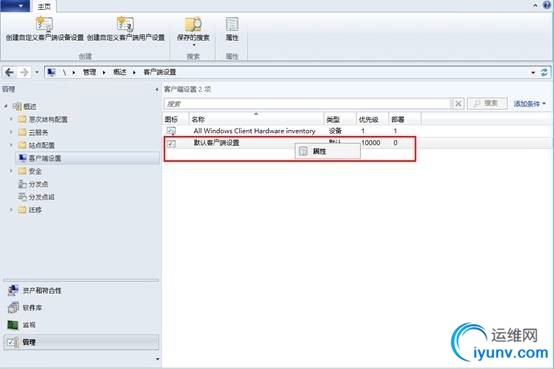The height and width of the screenshot is (369, 554).
Task: Sort by the 类型 column header
Action: click(340, 119)
